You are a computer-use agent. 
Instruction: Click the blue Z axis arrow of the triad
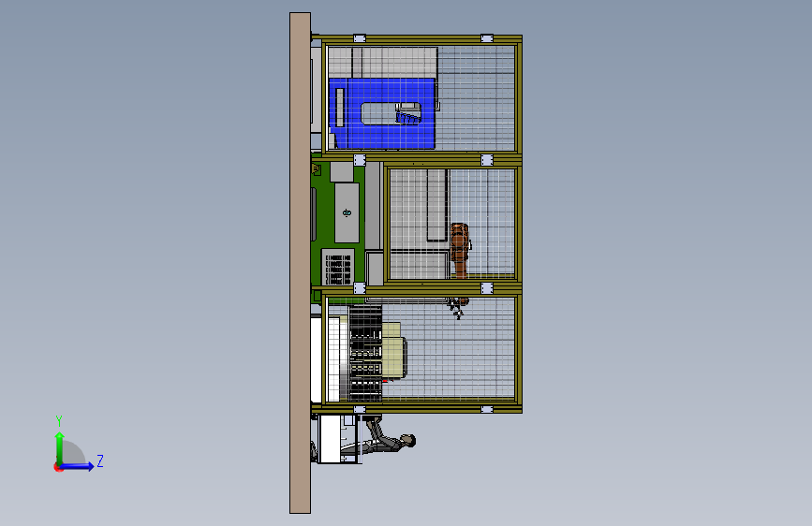click(x=77, y=466)
